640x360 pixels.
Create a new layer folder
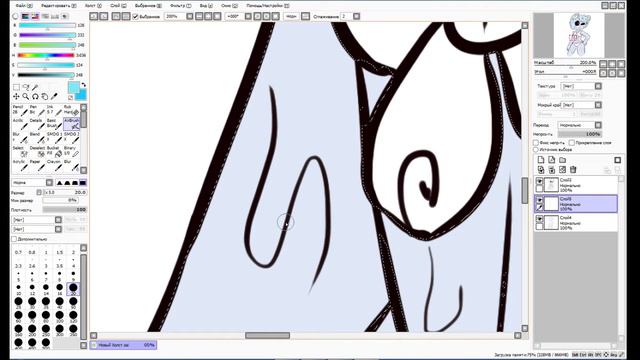(x=562, y=160)
